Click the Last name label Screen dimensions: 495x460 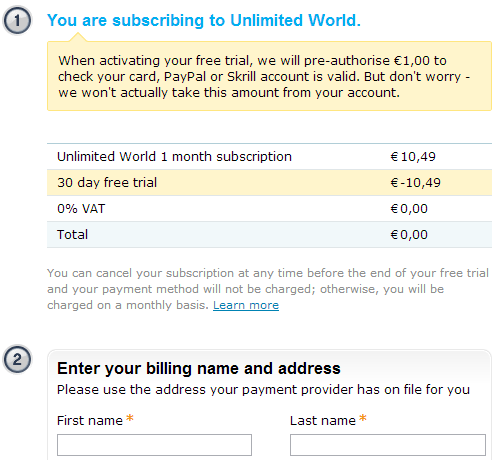[x=323, y=421]
